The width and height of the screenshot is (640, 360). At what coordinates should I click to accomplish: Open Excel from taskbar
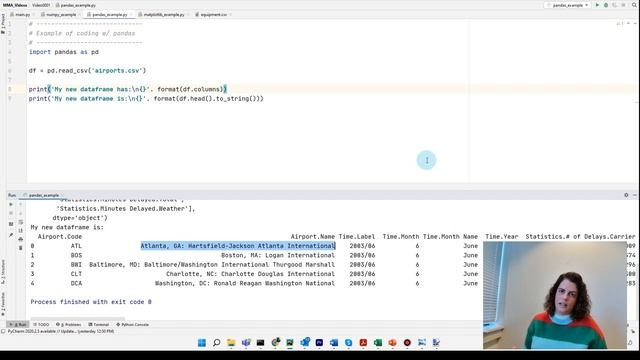tap(378, 342)
